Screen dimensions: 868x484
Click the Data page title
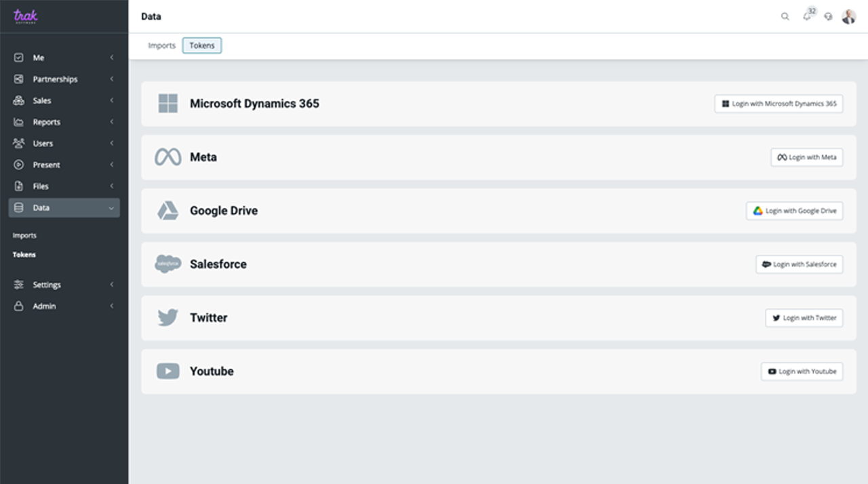pyautogui.click(x=151, y=16)
